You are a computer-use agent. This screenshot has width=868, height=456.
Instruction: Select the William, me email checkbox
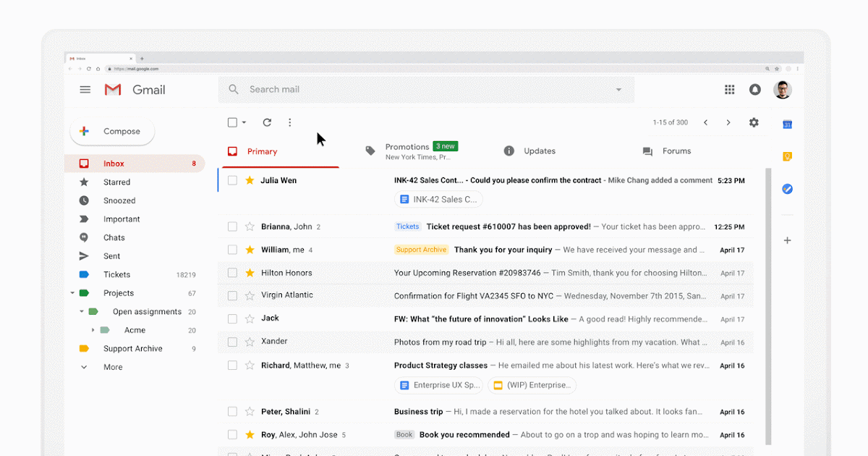click(232, 250)
